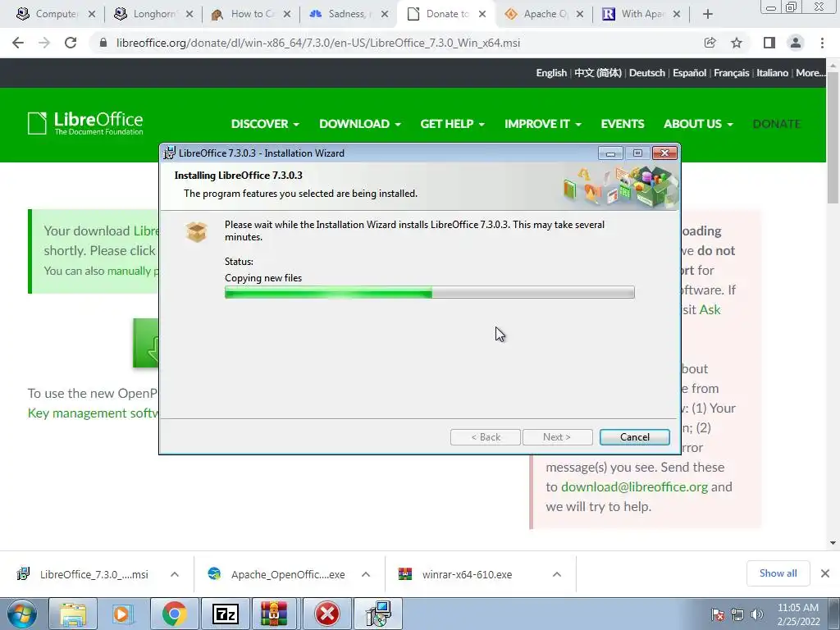This screenshot has width=840, height=630.
Task: Select Español language link
Action: [689, 73]
